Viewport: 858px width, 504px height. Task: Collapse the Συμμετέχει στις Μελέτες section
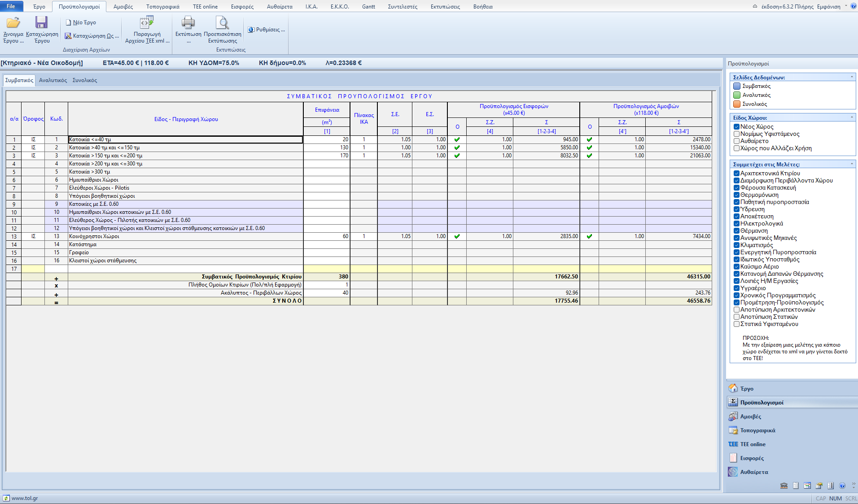coord(852,164)
